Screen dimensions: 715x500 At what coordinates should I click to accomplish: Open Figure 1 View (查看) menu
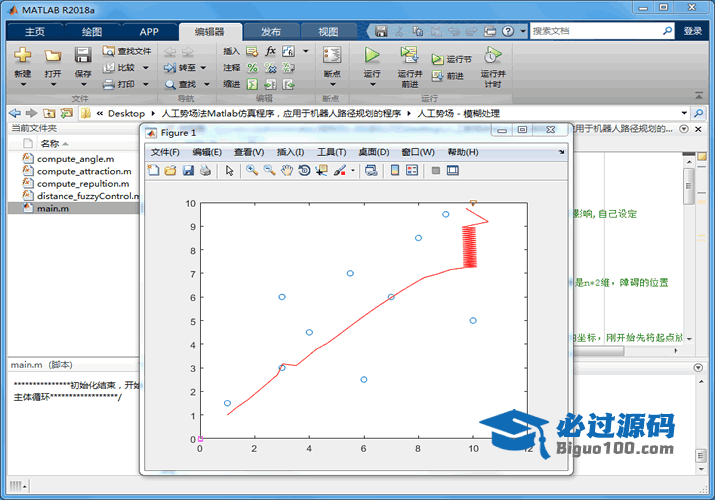pos(249,152)
